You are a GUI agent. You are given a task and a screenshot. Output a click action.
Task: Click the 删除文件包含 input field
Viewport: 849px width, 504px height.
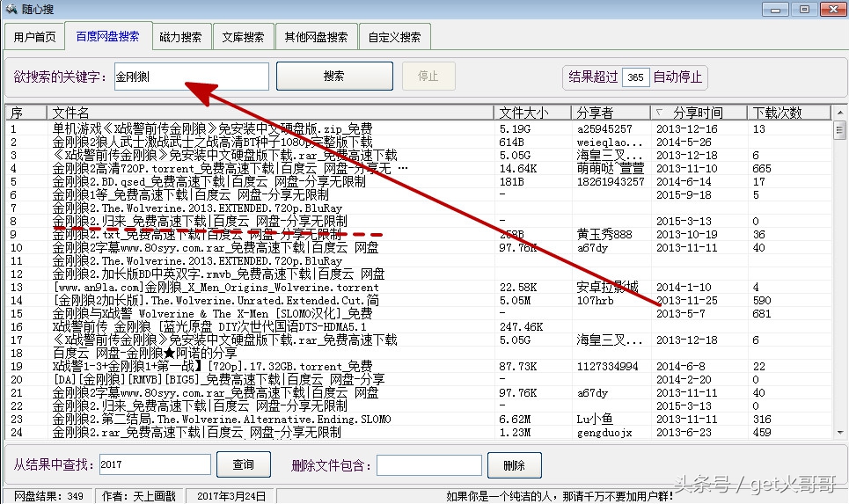428,465
